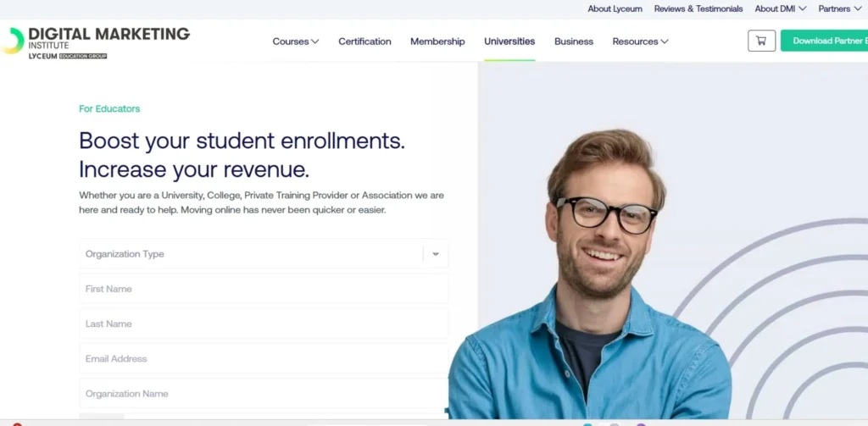Screen dimensions: 868x426
Task: Open the About DMI dropdown
Action: (x=781, y=8)
